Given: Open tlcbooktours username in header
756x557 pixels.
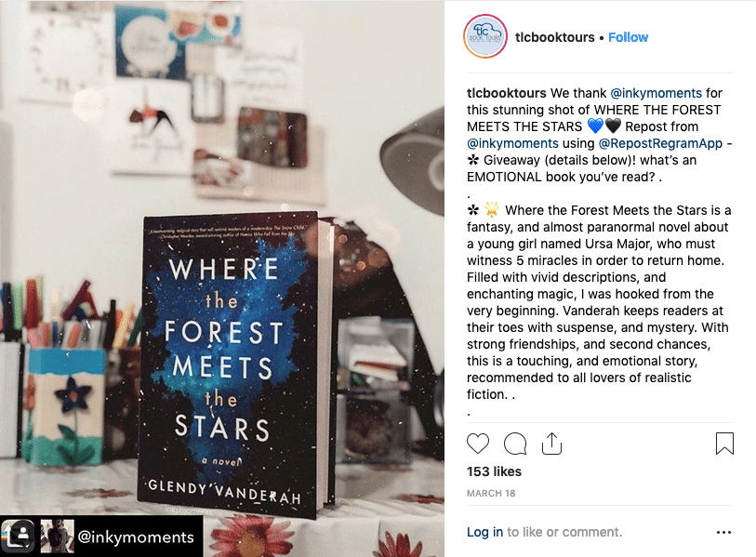Looking at the screenshot, I should point(554,37).
